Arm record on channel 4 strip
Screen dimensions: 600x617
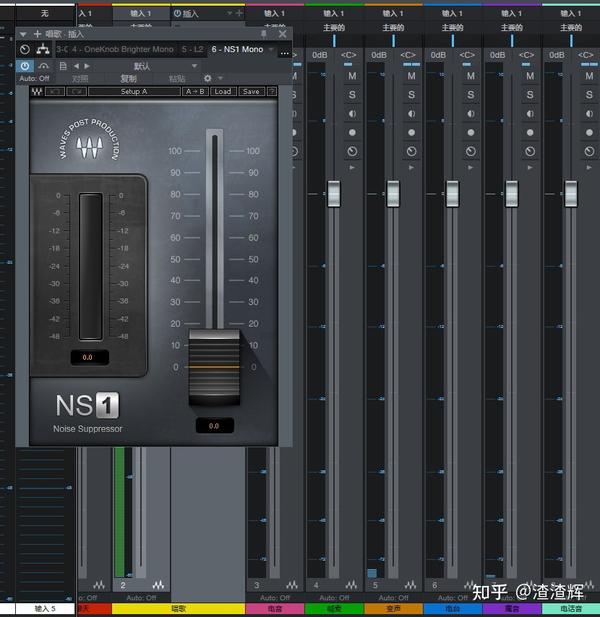[353, 133]
